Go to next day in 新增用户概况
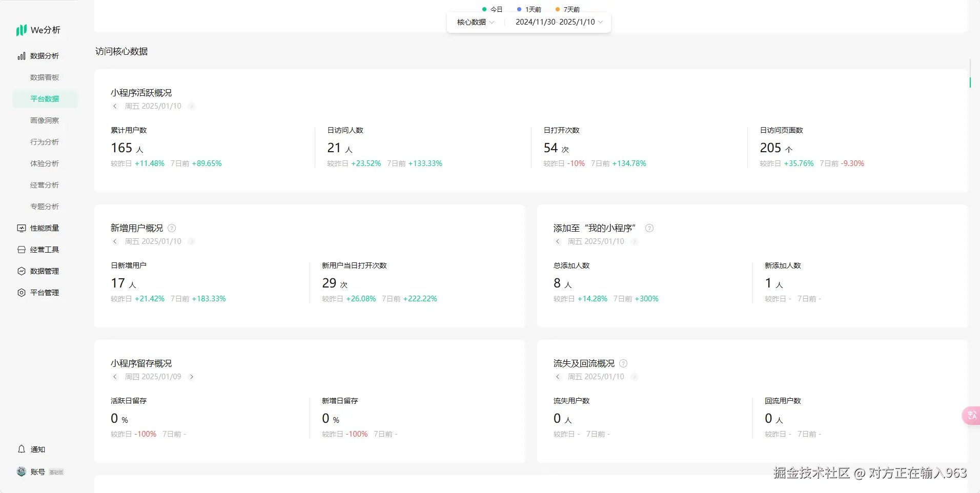Image resolution: width=980 pixels, height=493 pixels. pyautogui.click(x=192, y=241)
